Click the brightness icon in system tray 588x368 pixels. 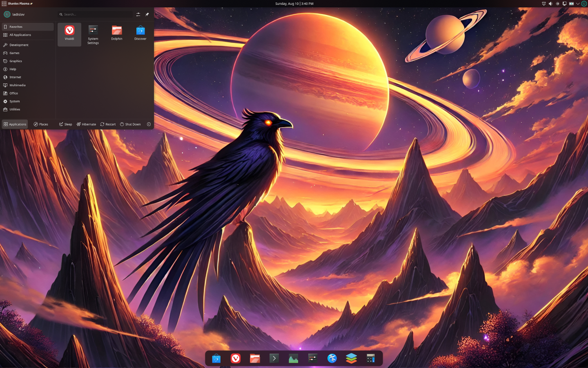click(557, 4)
